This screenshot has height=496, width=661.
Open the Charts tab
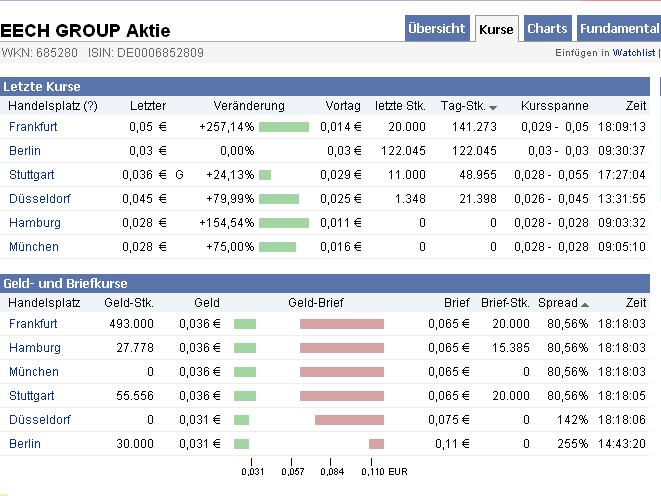[x=547, y=29]
